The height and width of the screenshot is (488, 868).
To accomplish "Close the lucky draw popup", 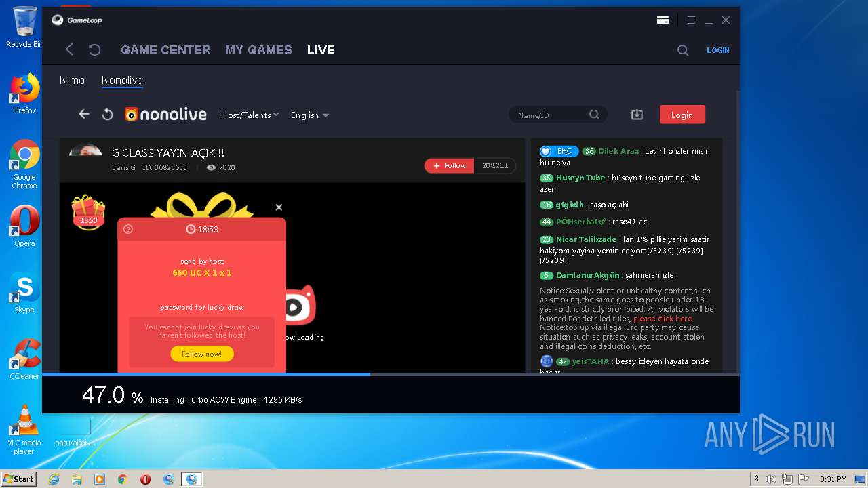I will click(x=279, y=207).
